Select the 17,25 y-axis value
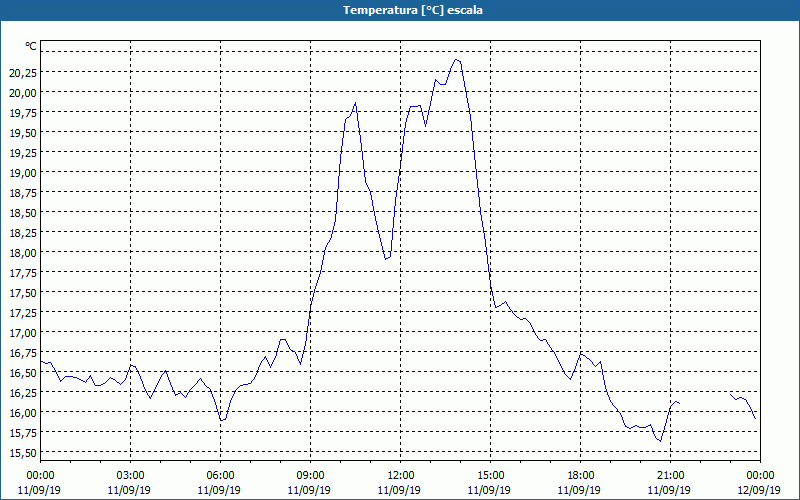Viewport: 800px width, 500px height. pyautogui.click(x=23, y=313)
